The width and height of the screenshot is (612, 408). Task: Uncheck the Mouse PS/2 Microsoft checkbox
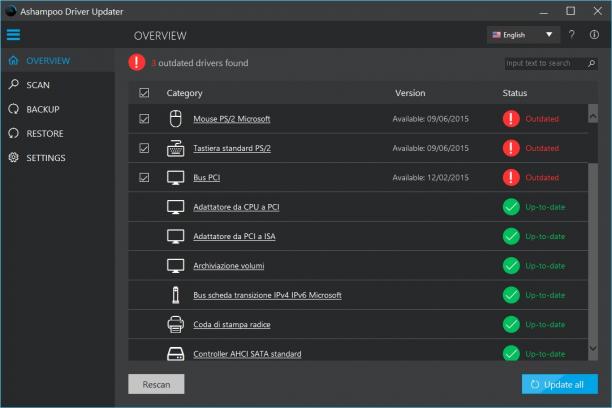point(144,118)
